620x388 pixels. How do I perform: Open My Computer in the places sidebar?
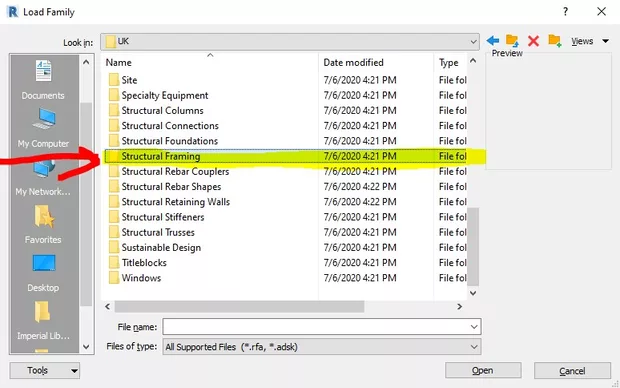(43, 127)
